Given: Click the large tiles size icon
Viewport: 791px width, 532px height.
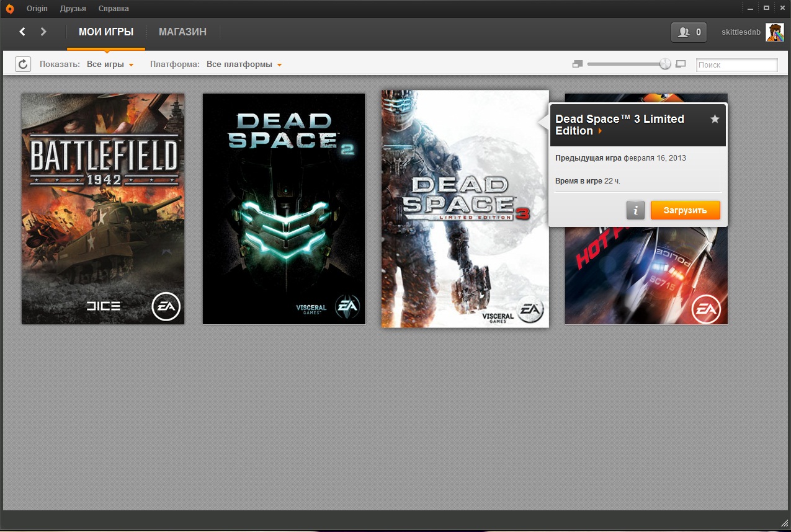Looking at the screenshot, I should click(681, 64).
